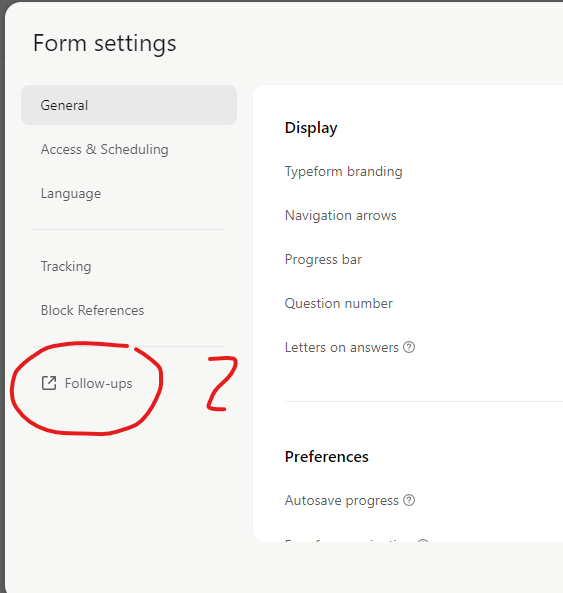Viewport: 563px width, 593px height.
Task: Open help icon next to Letters on answers
Action: (409, 347)
